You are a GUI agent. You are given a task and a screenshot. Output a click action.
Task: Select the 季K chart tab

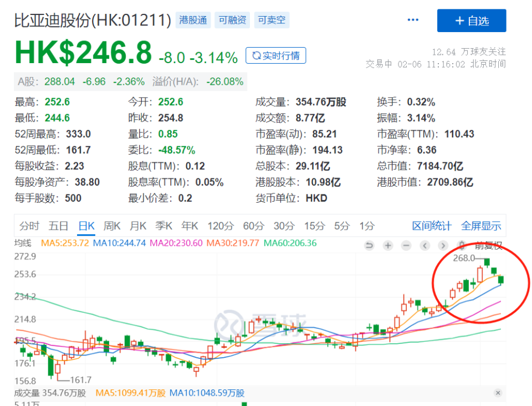(x=164, y=226)
